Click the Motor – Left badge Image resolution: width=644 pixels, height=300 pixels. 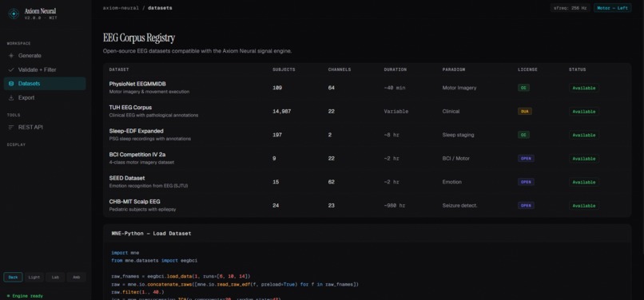tap(612, 8)
